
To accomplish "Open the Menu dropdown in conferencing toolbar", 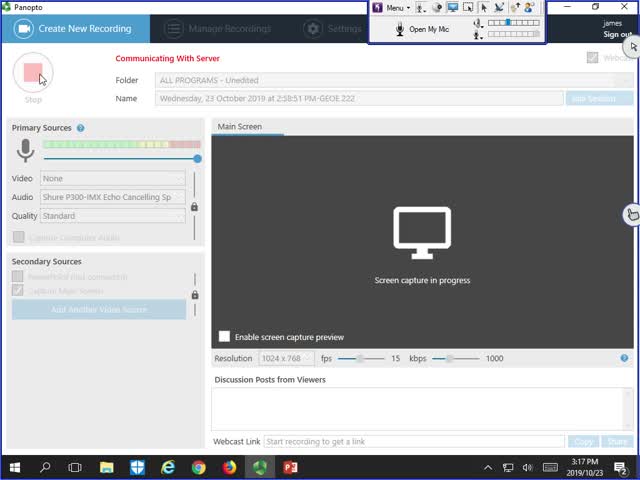I will pyautogui.click(x=398, y=8).
